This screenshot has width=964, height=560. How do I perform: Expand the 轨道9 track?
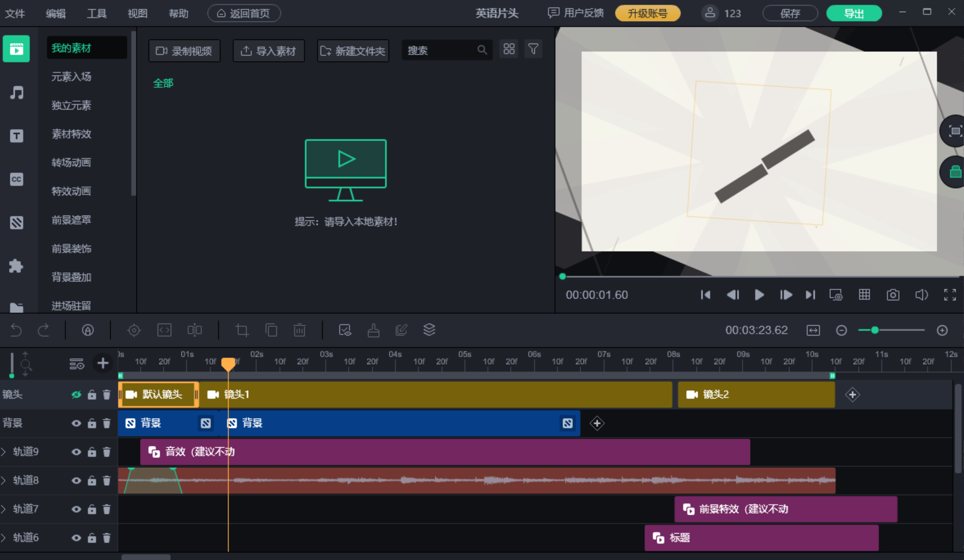(5, 451)
